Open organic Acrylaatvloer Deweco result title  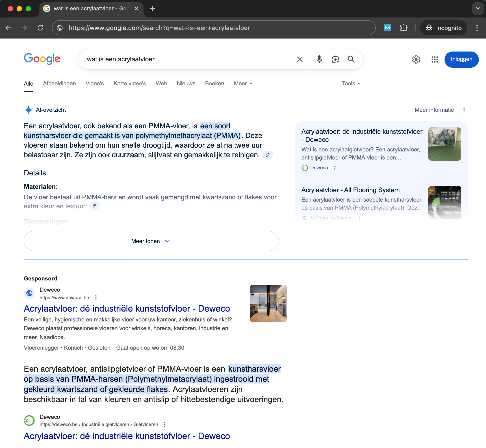point(127,436)
